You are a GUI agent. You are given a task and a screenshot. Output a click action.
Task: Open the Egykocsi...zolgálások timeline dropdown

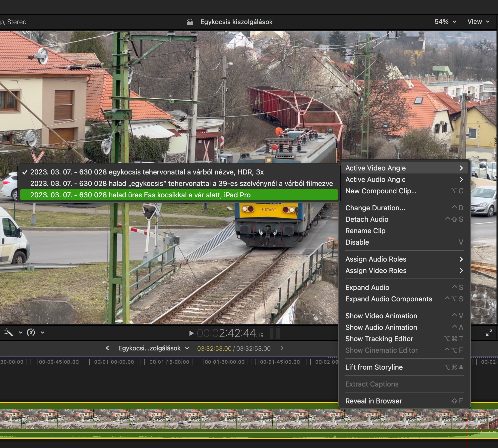tap(153, 348)
